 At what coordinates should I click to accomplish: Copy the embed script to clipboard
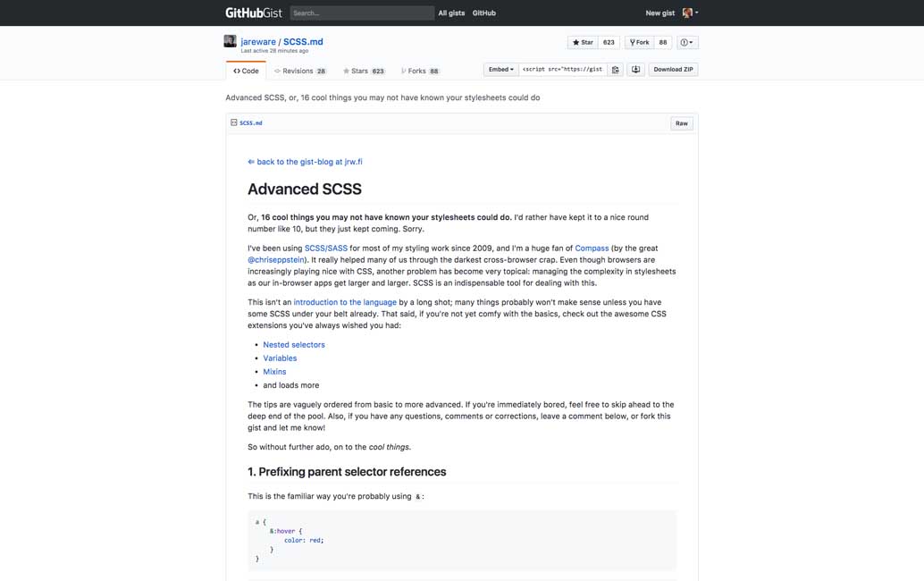click(x=615, y=70)
